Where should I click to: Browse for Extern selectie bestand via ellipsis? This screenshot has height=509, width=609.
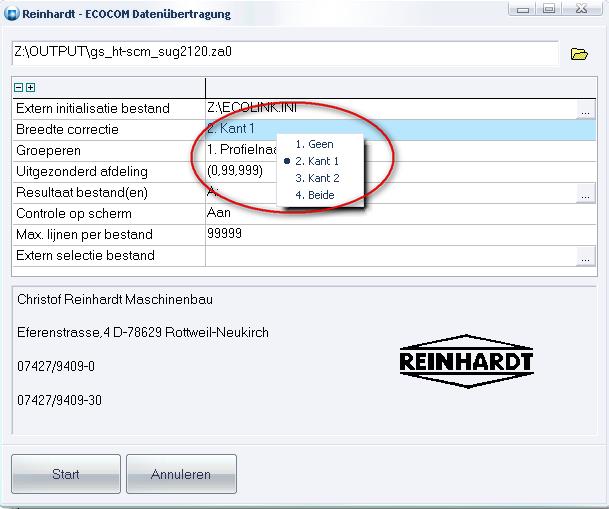[586, 256]
